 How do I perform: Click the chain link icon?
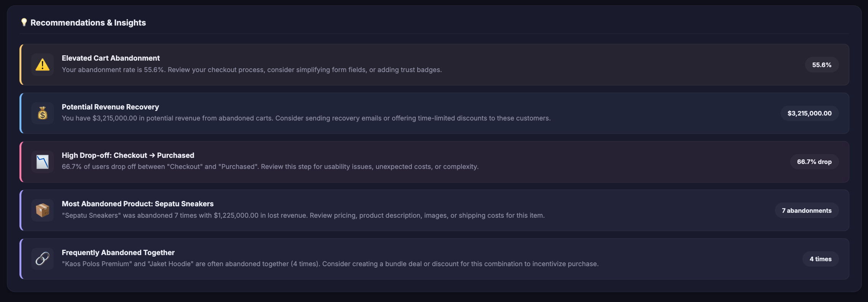(42, 259)
